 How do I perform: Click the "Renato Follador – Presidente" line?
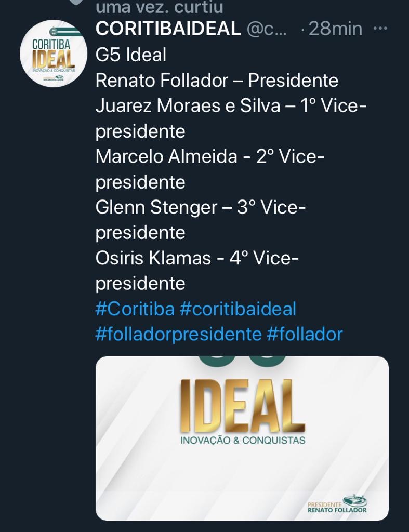click(217, 81)
